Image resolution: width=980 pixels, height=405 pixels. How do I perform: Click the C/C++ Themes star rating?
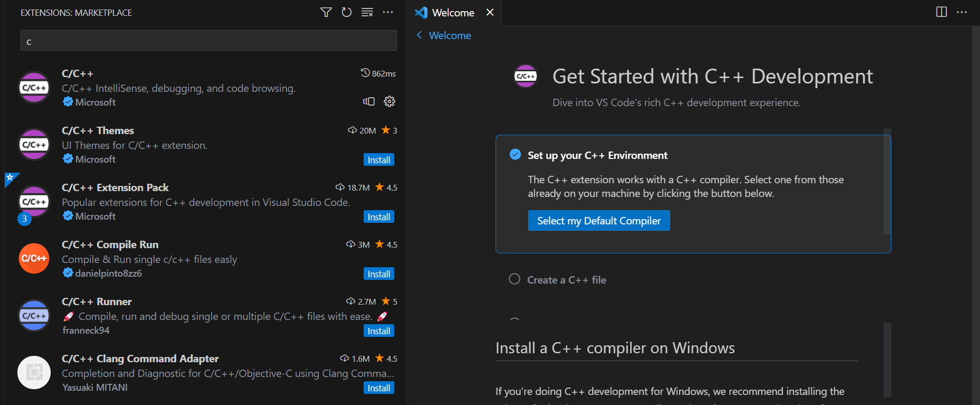coord(389,130)
